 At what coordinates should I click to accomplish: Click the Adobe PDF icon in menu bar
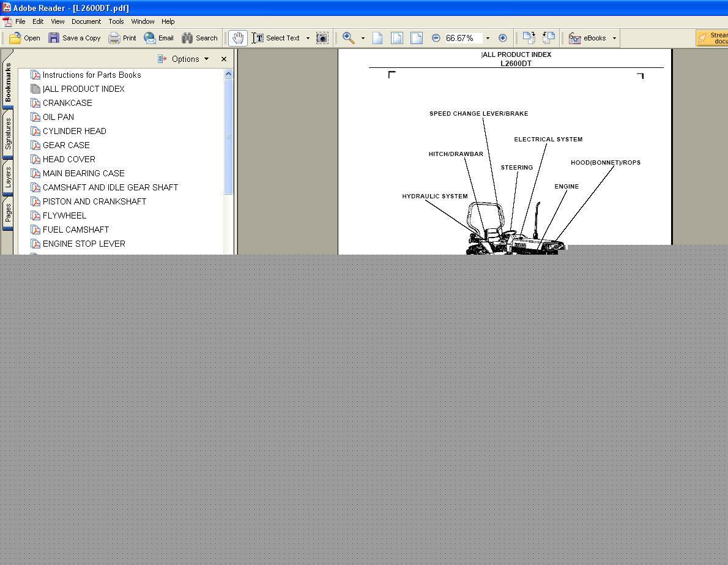(x=7, y=21)
